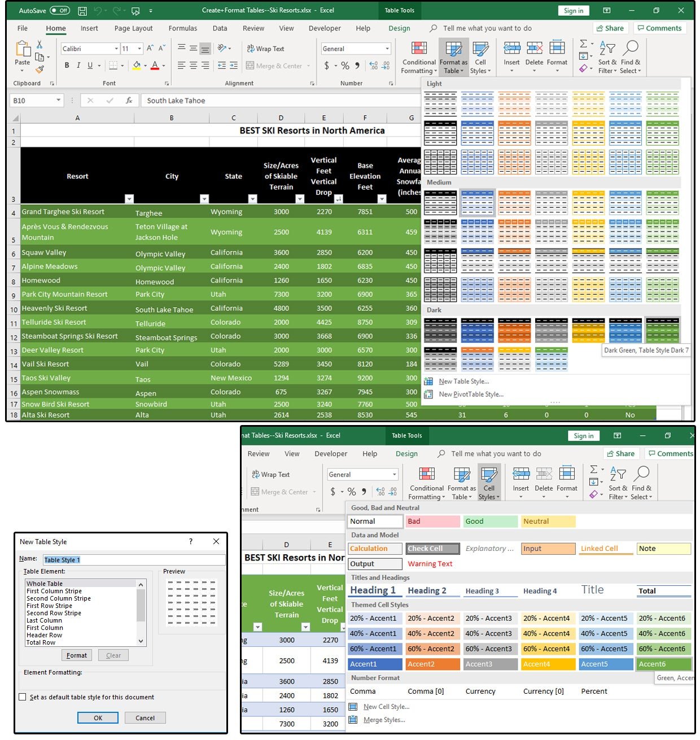The height and width of the screenshot is (740, 700).
Task: Select the Accent6 green cell style
Action: 664,664
